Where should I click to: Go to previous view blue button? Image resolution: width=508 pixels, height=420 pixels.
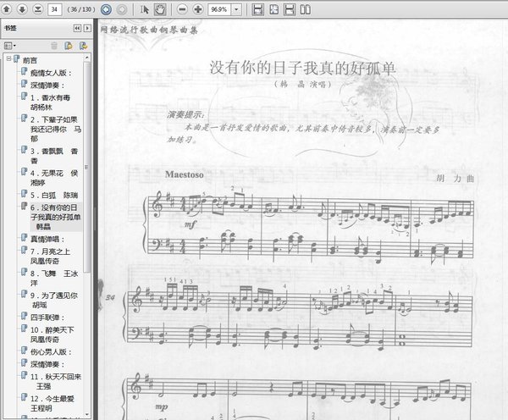pos(106,9)
